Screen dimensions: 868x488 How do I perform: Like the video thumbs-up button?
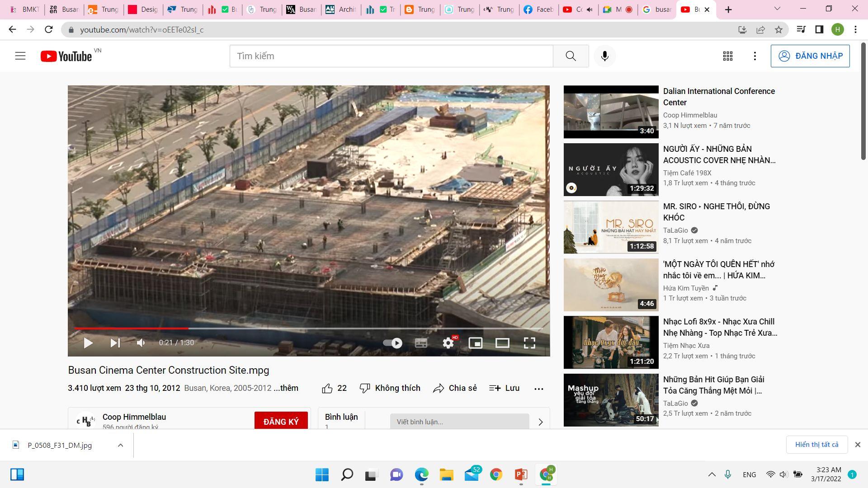pos(328,388)
